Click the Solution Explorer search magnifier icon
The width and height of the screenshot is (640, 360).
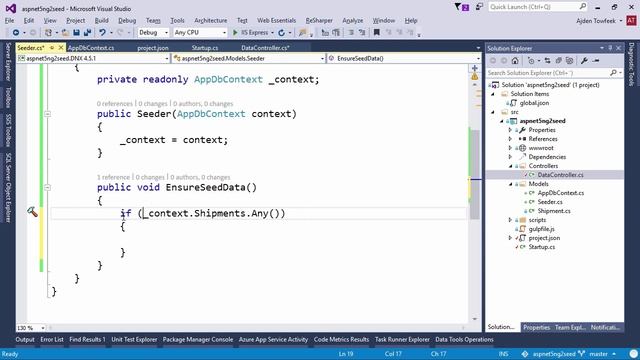tap(613, 73)
